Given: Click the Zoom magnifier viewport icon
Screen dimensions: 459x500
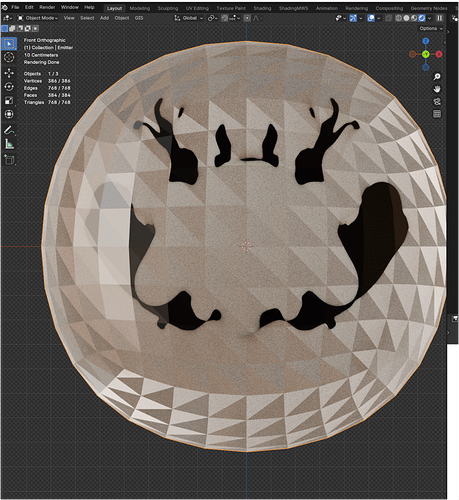Looking at the screenshot, I should pyautogui.click(x=437, y=77).
